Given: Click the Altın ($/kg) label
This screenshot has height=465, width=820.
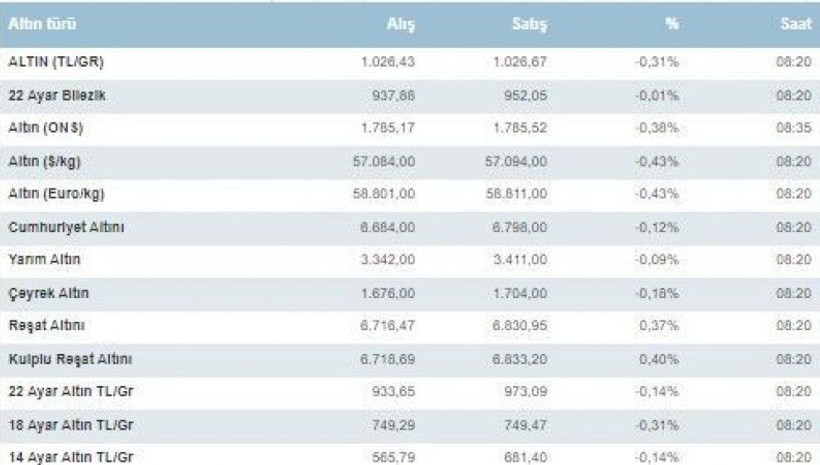Looking at the screenshot, I should pos(46,161).
